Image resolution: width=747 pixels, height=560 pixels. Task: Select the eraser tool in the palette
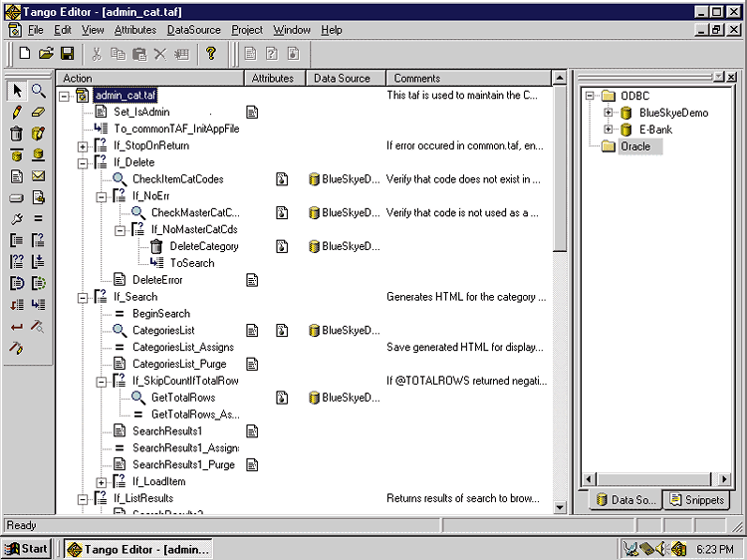coord(38,112)
